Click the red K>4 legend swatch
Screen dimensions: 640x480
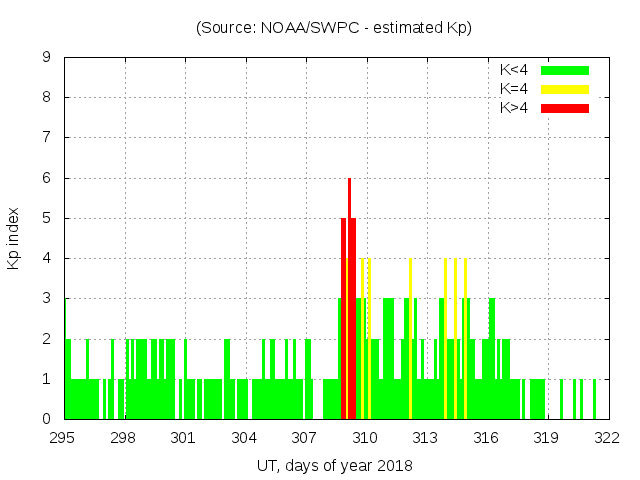click(565, 107)
